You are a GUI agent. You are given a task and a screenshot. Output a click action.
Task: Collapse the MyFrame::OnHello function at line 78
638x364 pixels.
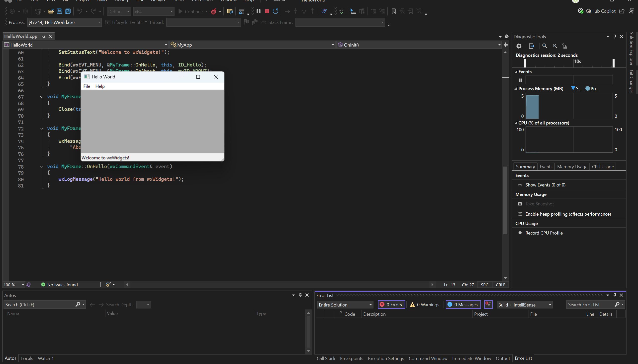click(42, 167)
